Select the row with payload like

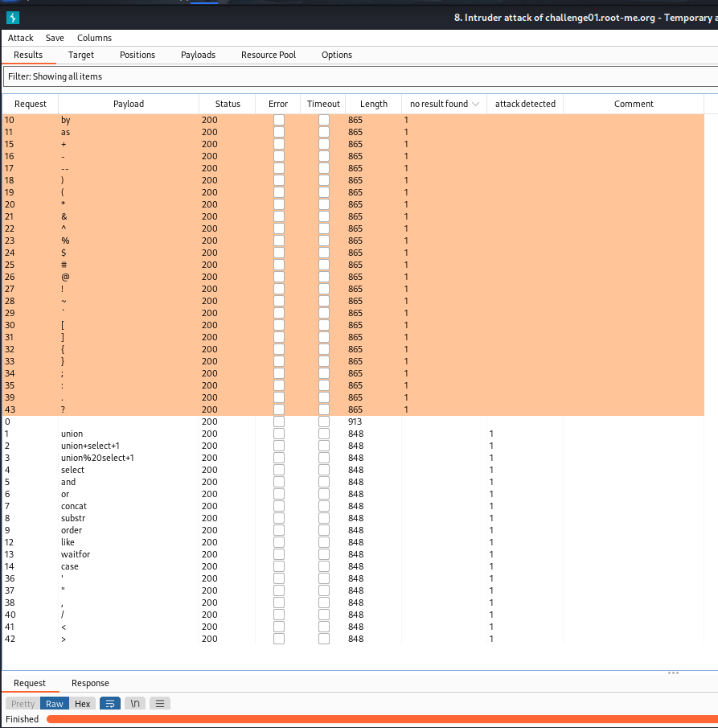[x=353, y=542]
